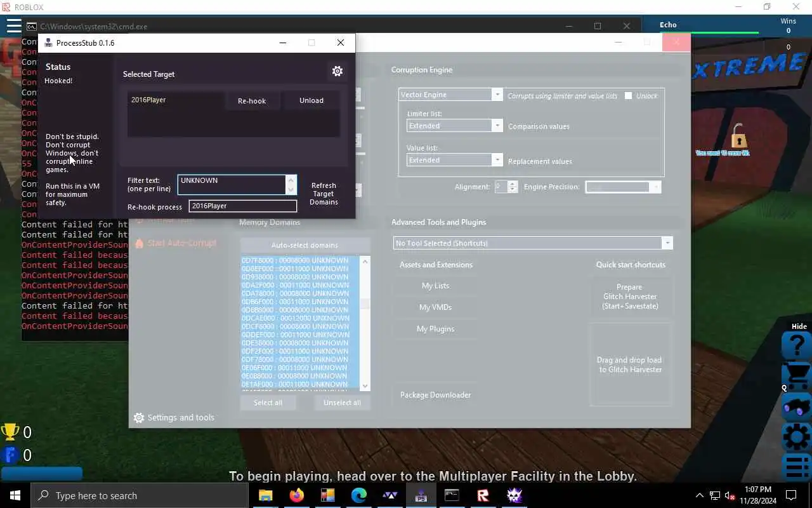The image size is (812, 508).
Task: Launch Firefox from the taskbar
Action: [x=296, y=495]
